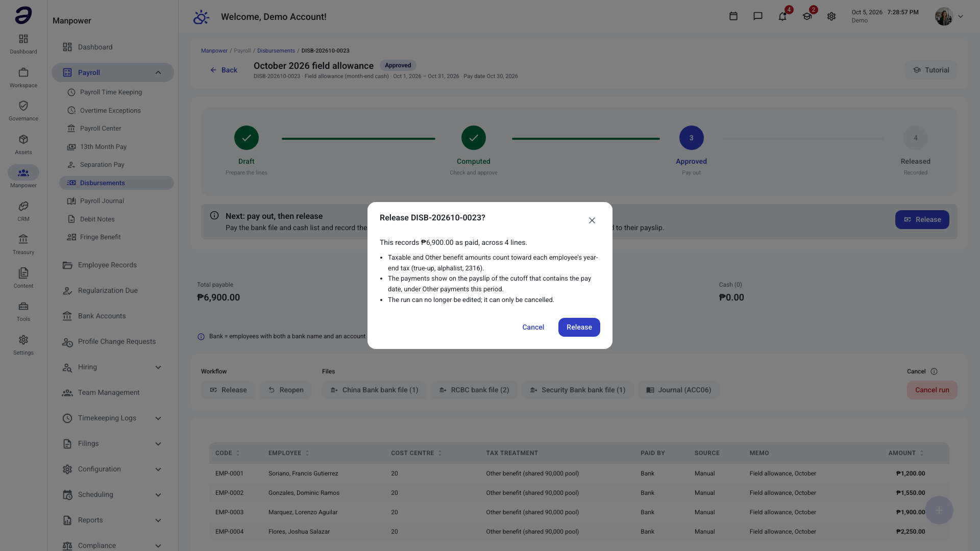Open the user profile dropdown arrow
This screenshot has height=551, width=980.
coord(961,16)
